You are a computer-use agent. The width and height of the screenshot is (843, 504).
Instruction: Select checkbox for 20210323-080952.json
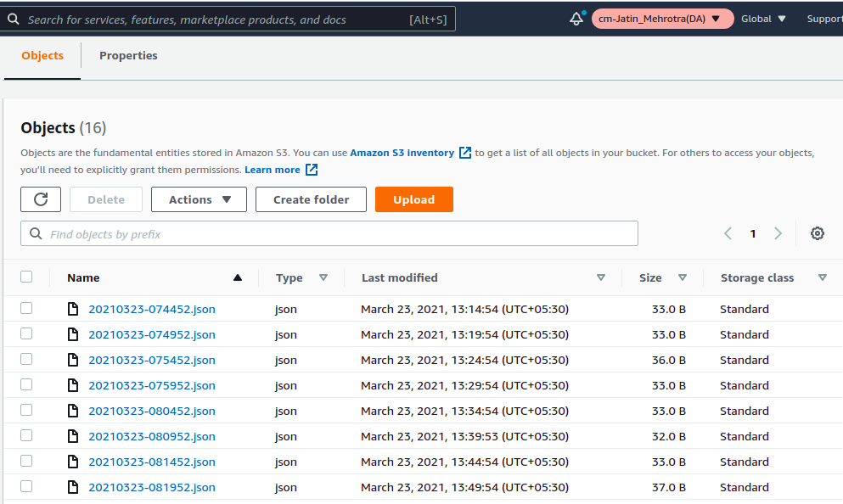pyautogui.click(x=26, y=435)
